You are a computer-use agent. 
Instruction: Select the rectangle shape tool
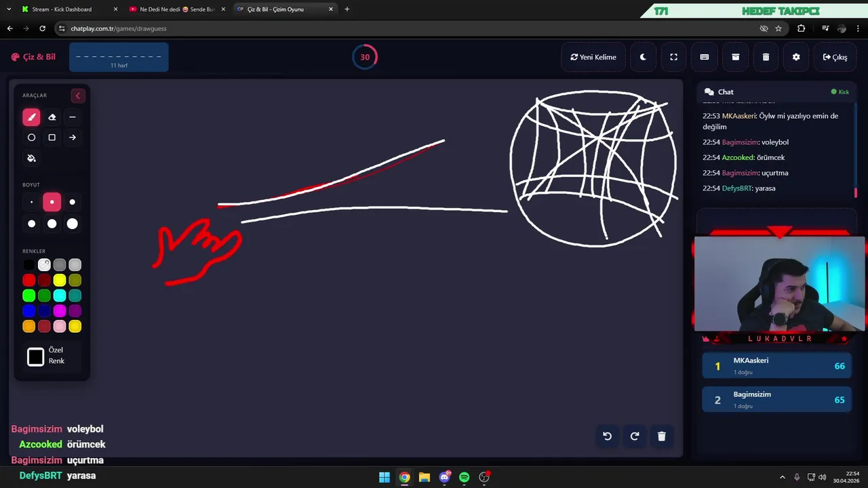click(52, 138)
